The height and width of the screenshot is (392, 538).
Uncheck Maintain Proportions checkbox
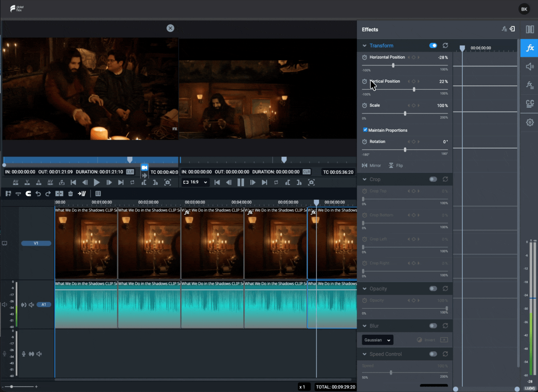(365, 130)
